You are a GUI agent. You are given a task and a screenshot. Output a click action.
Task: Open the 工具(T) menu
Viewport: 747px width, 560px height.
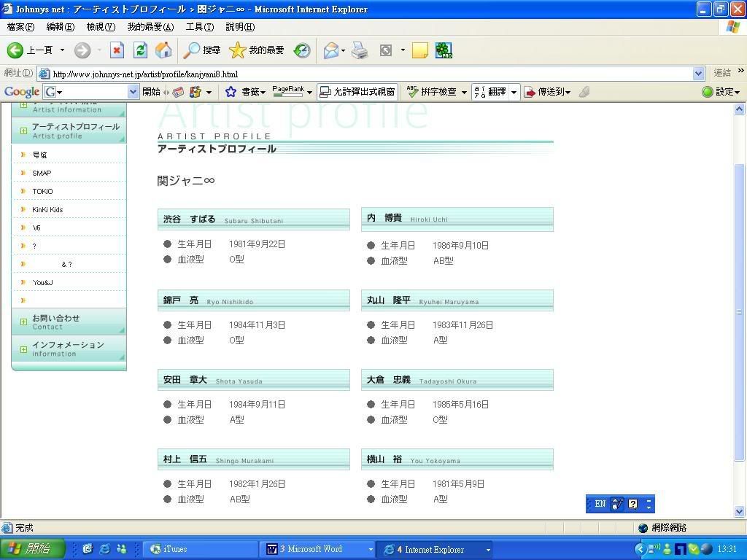coord(199,27)
